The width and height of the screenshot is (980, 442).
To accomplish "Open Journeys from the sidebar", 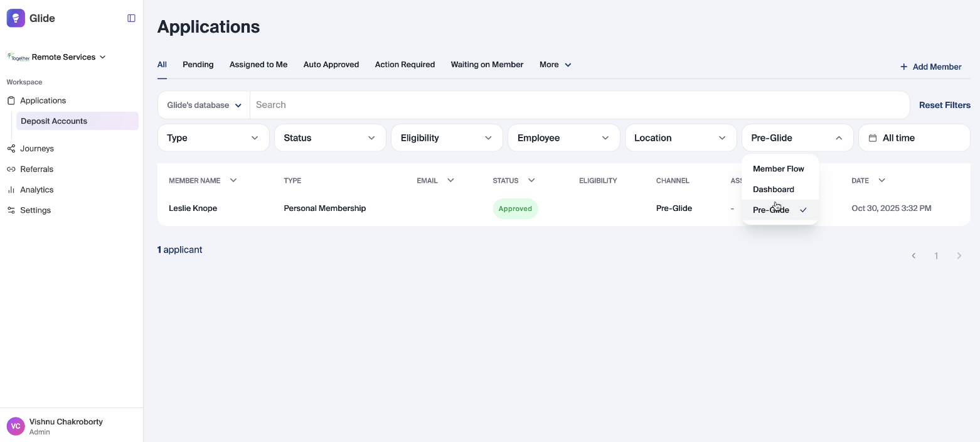I will 36,149.
